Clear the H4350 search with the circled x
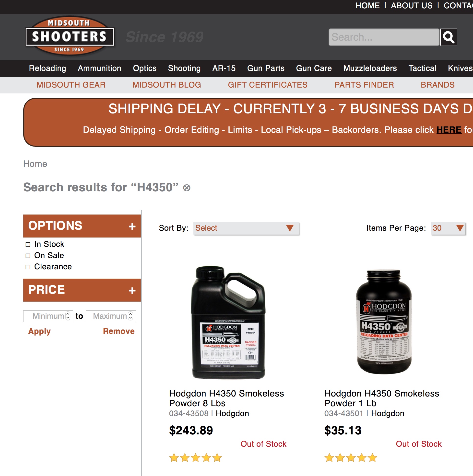Image resolution: width=473 pixels, height=476 pixels. point(187,188)
